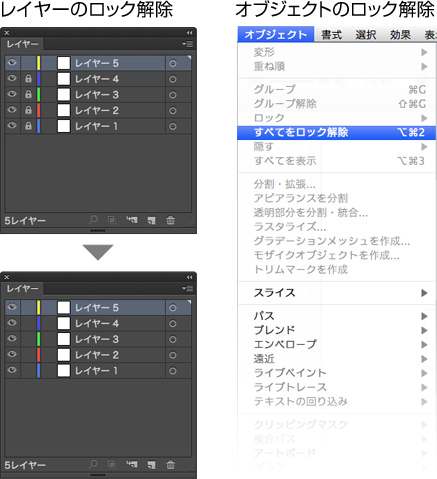The height and width of the screenshot is (479, 437).
Task: Click new sublayer icon in top panel
Action: click(132, 220)
